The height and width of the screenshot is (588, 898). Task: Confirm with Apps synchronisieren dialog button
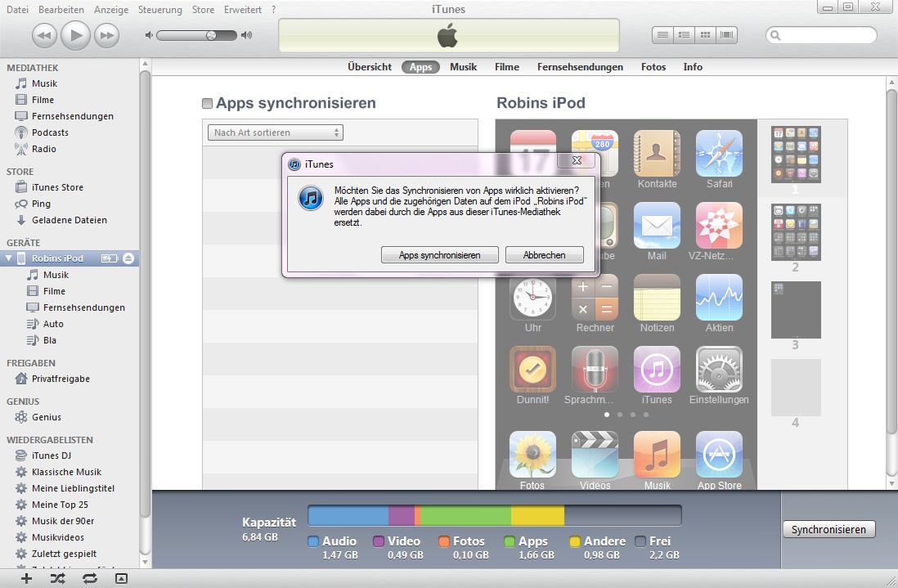pyautogui.click(x=439, y=255)
